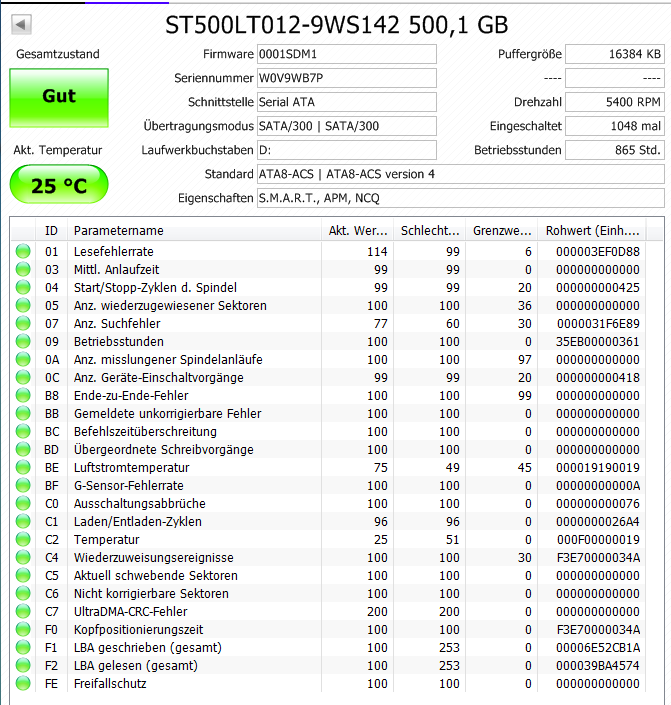Screen dimensions: 671x705
Task: Click the status icon for Ende-zu-Ende-Fehler
Action: 23,395
